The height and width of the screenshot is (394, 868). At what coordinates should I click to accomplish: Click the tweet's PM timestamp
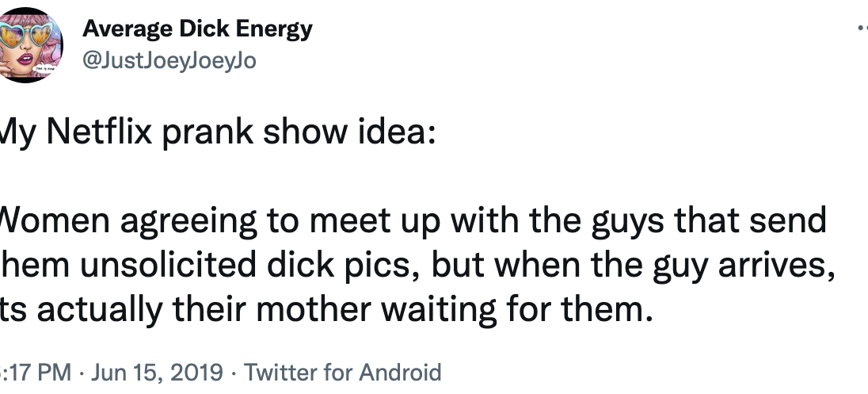(x=36, y=372)
